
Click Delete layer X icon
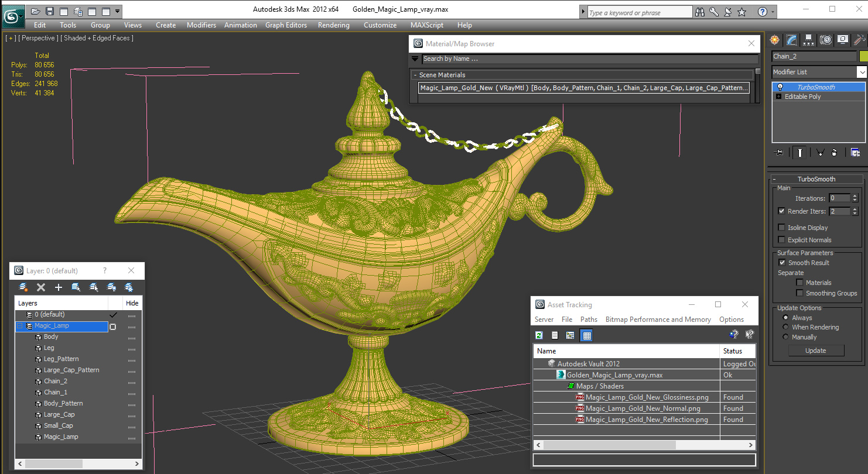pyautogui.click(x=41, y=287)
